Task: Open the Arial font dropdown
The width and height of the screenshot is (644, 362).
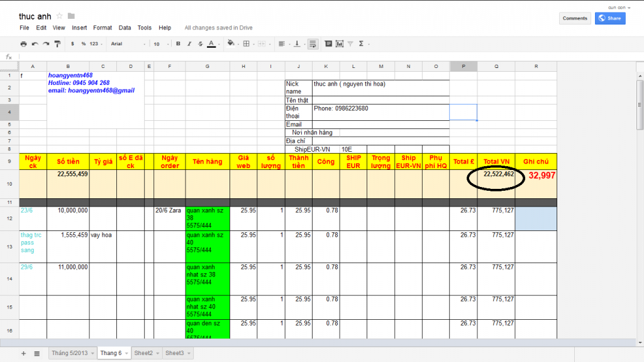Action: click(x=128, y=44)
